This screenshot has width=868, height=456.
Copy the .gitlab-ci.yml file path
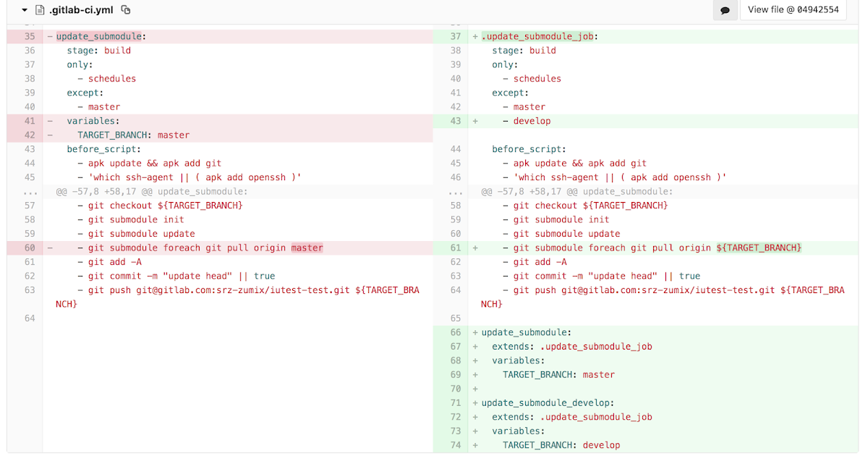tap(126, 10)
